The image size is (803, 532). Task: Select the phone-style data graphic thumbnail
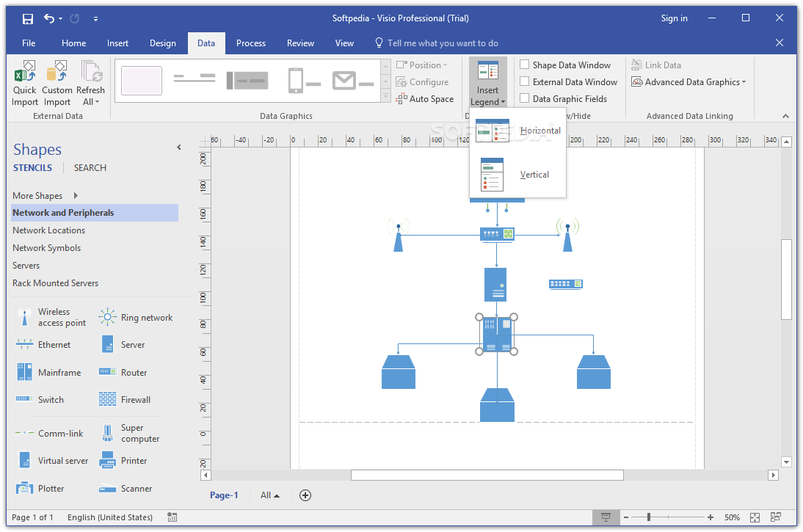click(304, 81)
